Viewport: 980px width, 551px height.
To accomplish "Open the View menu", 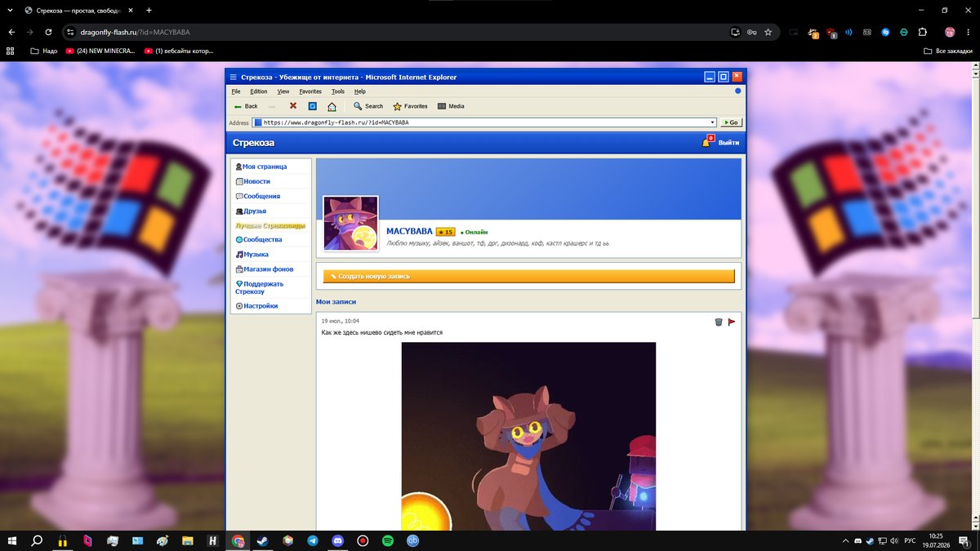I will click(283, 91).
